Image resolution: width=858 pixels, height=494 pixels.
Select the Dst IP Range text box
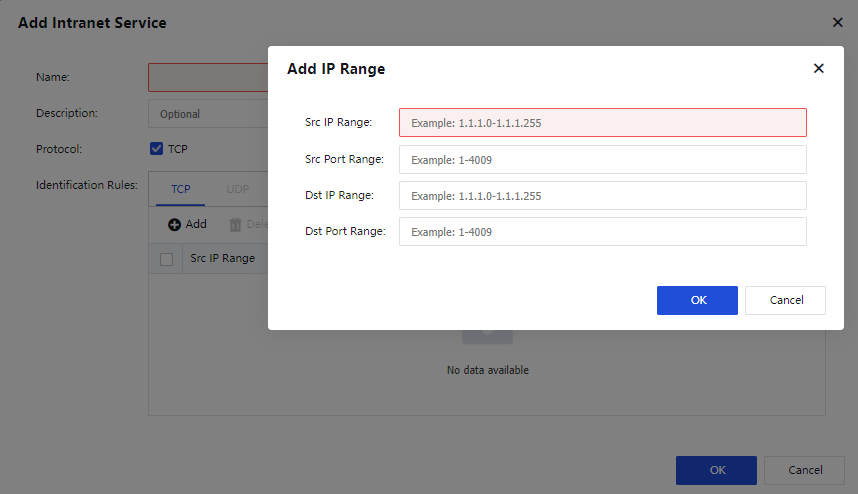pos(602,196)
